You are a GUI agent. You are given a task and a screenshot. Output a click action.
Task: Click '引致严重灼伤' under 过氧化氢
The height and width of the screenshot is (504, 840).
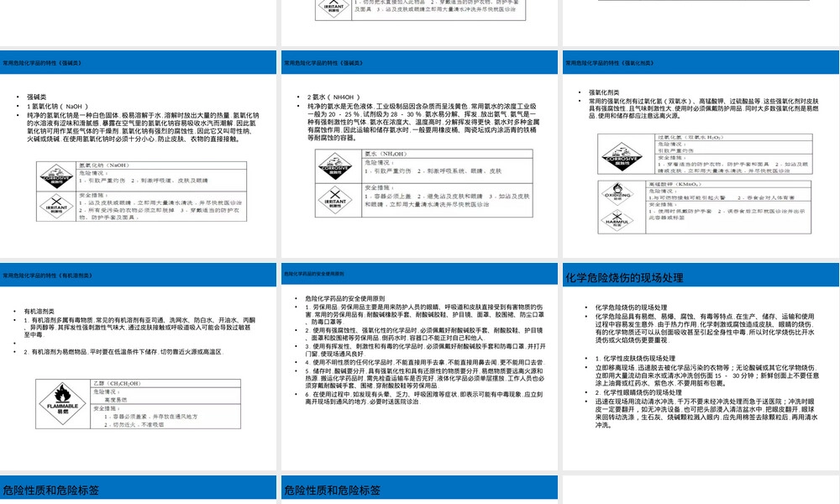coord(675,151)
